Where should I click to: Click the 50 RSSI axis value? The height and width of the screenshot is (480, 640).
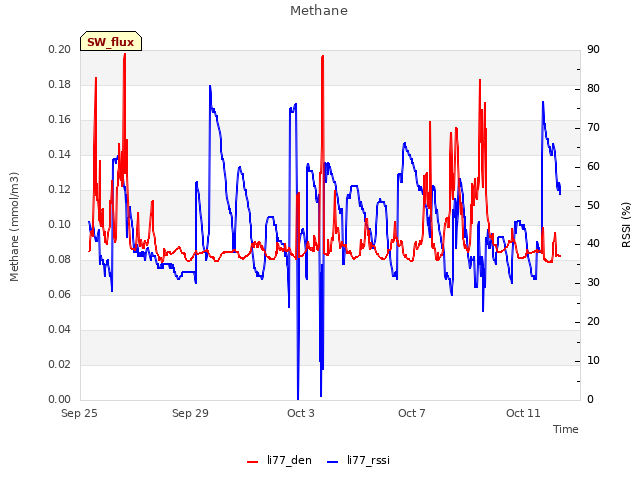pyautogui.click(x=593, y=205)
